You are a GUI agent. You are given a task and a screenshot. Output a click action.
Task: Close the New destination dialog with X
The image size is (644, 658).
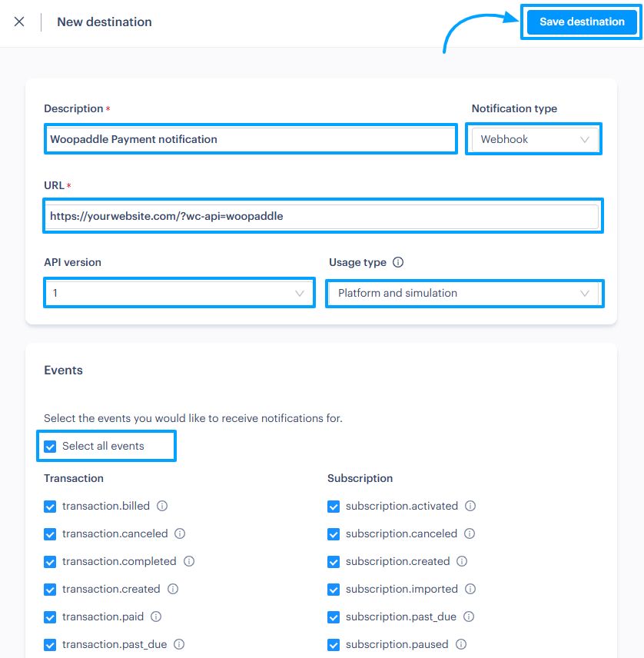(19, 22)
